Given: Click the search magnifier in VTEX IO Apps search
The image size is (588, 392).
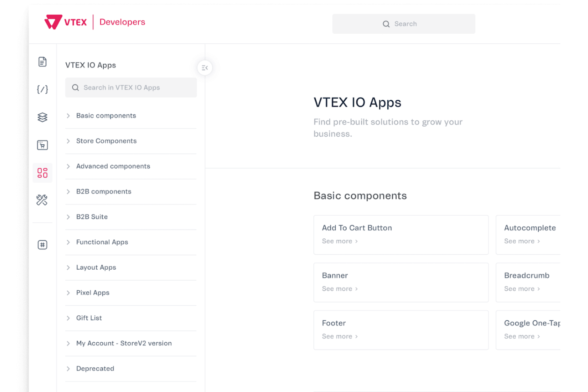Looking at the screenshot, I should [x=75, y=87].
